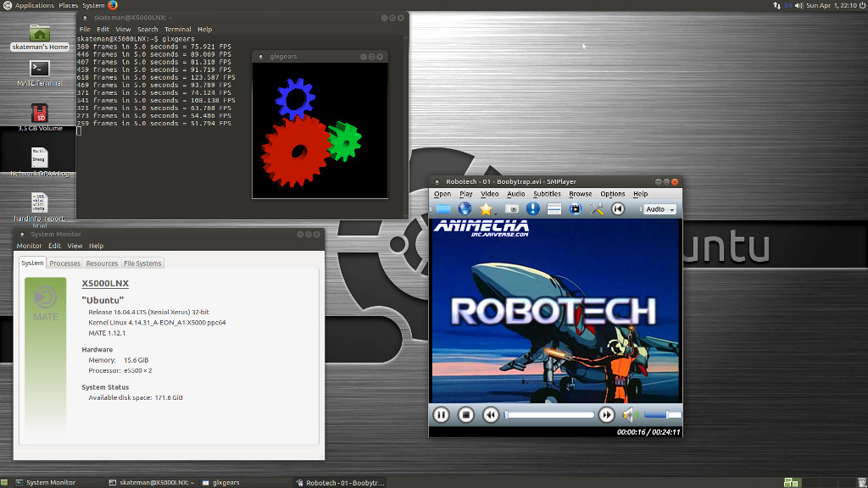868x488 pixels.
Task: Click the blue film clapper icon in SMPlayer
Action: tap(576, 208)
